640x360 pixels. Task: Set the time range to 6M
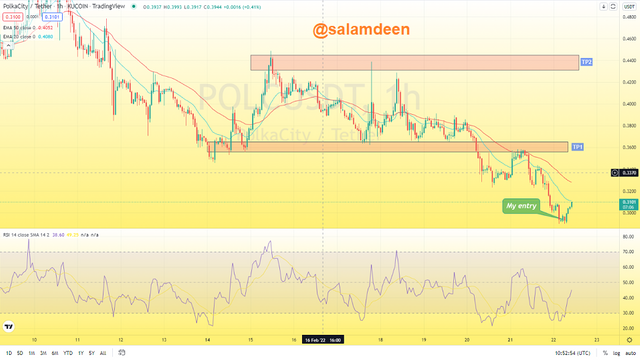pyautogui.click(x=55, y=353)
